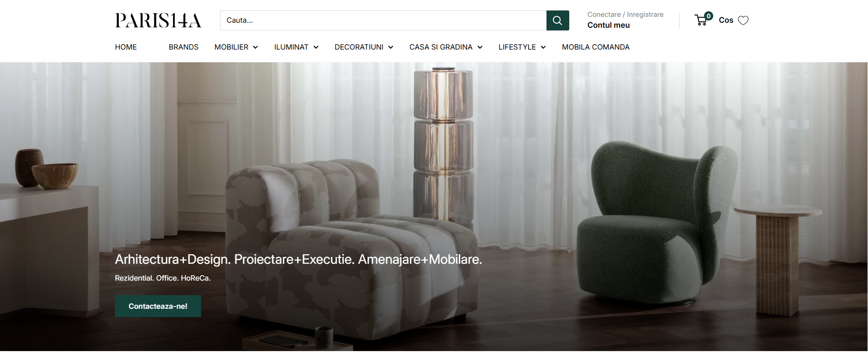Open the LIFESTYLE dropdown arrow
Viewport: 868px width, 352px height.
pyautogui.click(x=543, y=47)
